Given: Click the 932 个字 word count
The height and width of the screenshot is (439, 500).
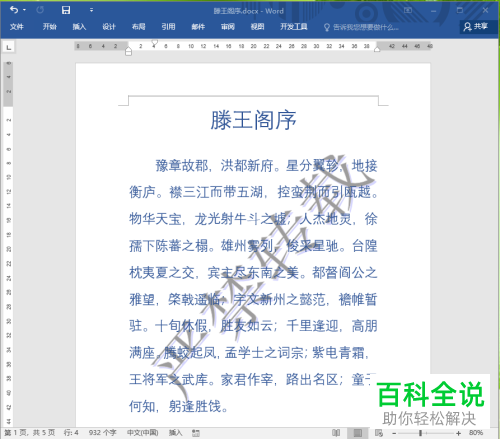Looking at the screenshot, I should (x=102, y=433).
